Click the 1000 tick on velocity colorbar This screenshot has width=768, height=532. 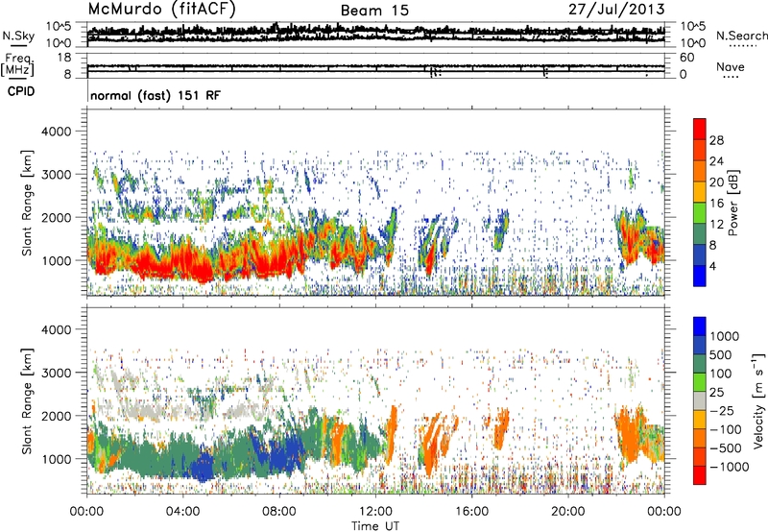(725, 336)
